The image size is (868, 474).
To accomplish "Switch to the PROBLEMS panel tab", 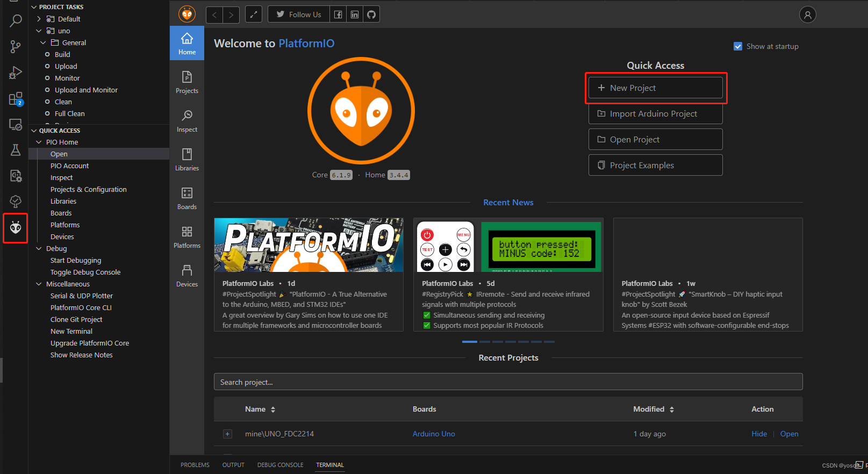I will (x=195, y=465).
